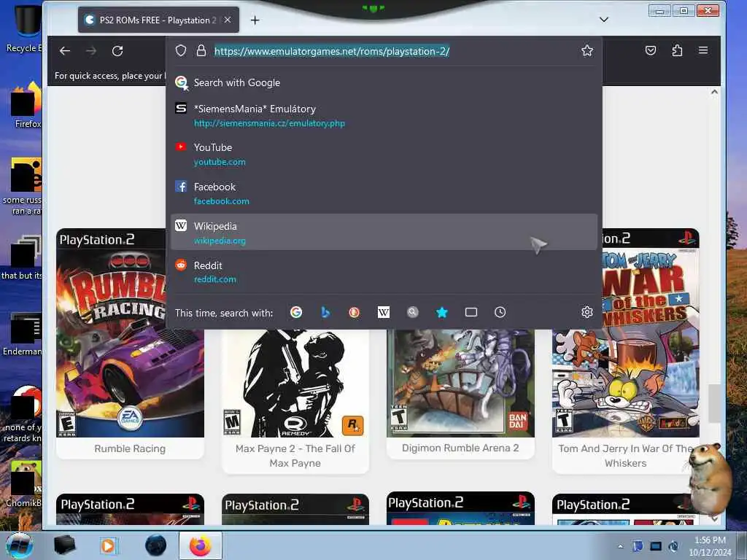The image size is (747, 560).
Task: Click the network monitor tray icon
Action: [x=656, y=546]
